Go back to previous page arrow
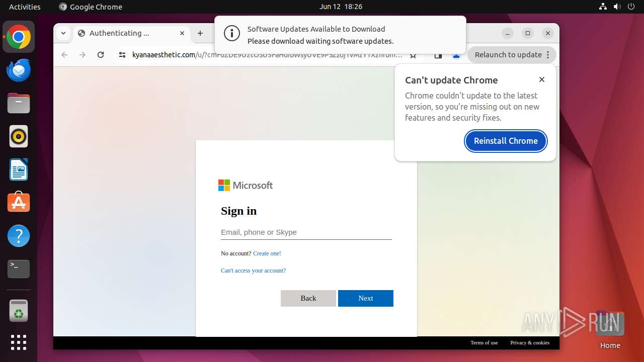The image size is (644, 362). pyautogui.click(x=64, y=55)
